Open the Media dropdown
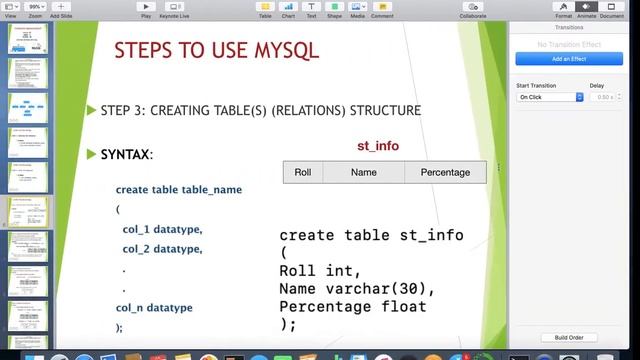The image size is (640, 360). 358,7
